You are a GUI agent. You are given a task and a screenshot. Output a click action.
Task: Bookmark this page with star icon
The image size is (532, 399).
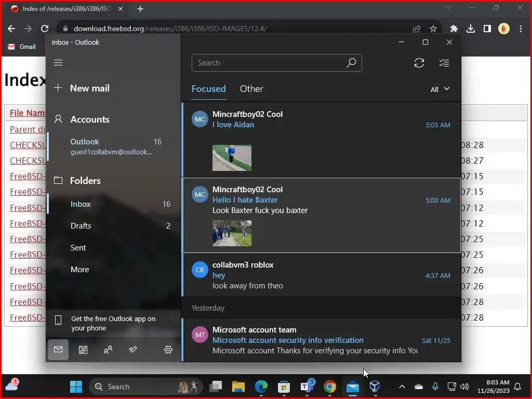433,29
